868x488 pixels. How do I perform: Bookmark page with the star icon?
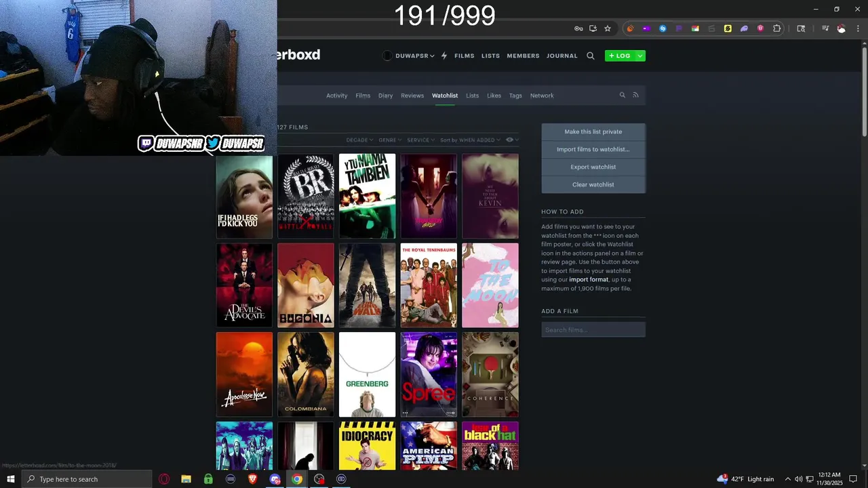point(608,28)
